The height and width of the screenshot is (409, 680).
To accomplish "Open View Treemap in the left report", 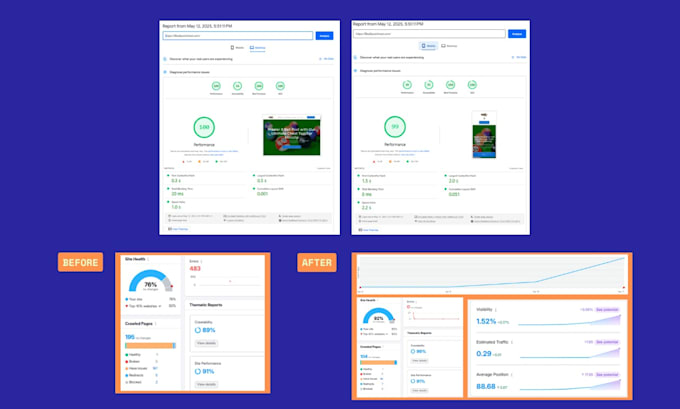I will tap(178, 229).
